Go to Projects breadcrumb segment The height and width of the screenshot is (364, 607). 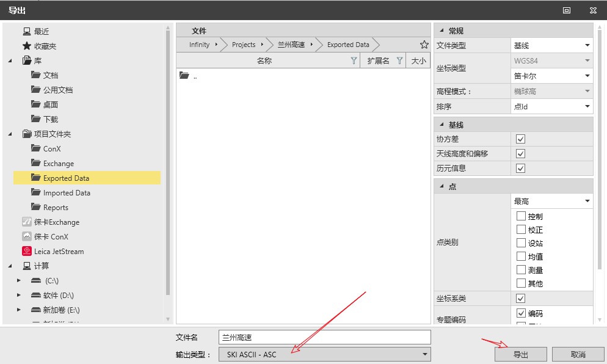(244, 45)
